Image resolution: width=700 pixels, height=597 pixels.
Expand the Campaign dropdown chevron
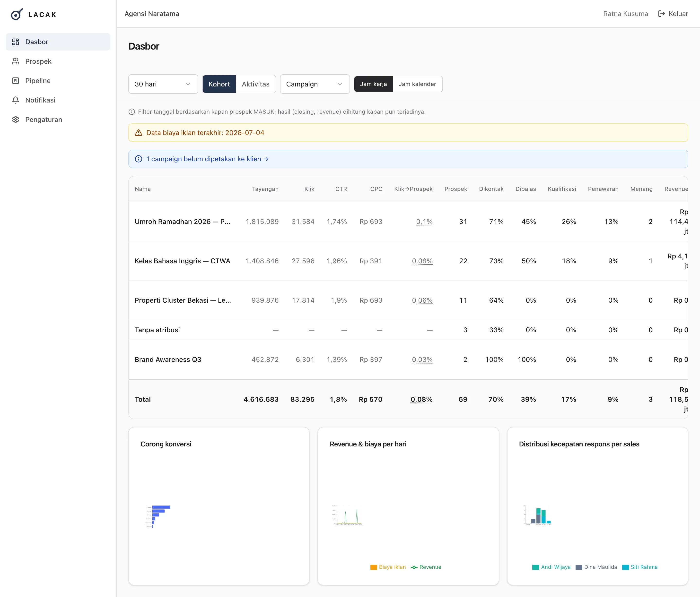[x=340, y=84]
